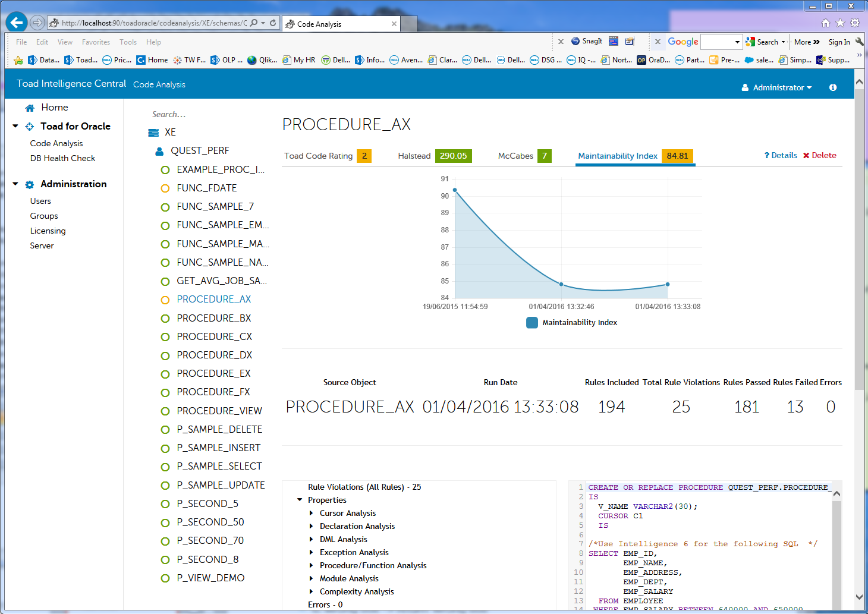Click the Toad for Oracle crosshair icon
Screen dimensions: 868x614
(30, 127)
